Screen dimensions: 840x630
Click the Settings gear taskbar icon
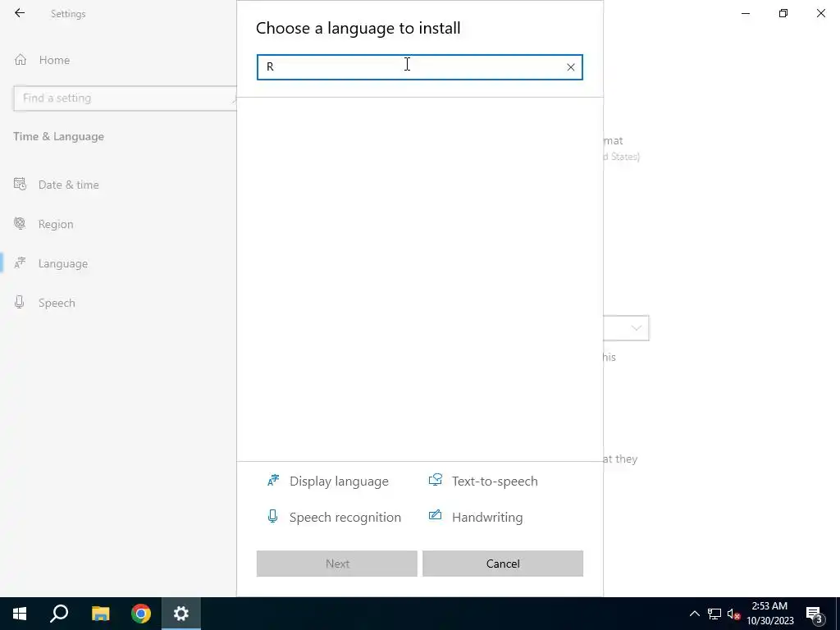[x=181, y=614]
